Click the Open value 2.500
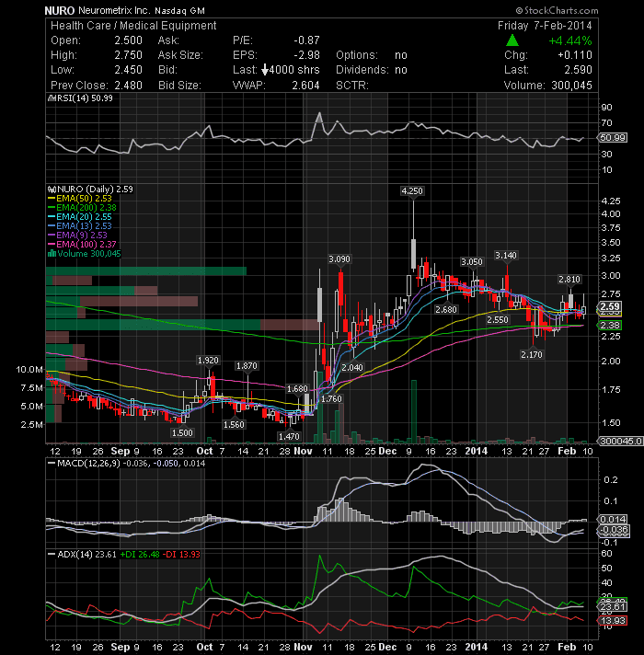This screenshot has height=655, width=644. [x=128, y=40]
